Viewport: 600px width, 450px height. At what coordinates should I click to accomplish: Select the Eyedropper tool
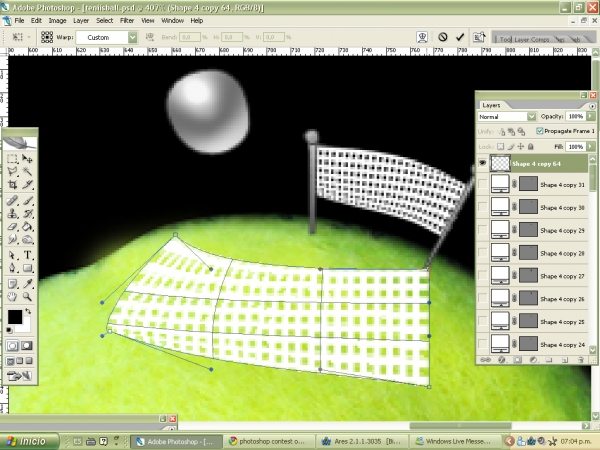click(x=27, y=284)
